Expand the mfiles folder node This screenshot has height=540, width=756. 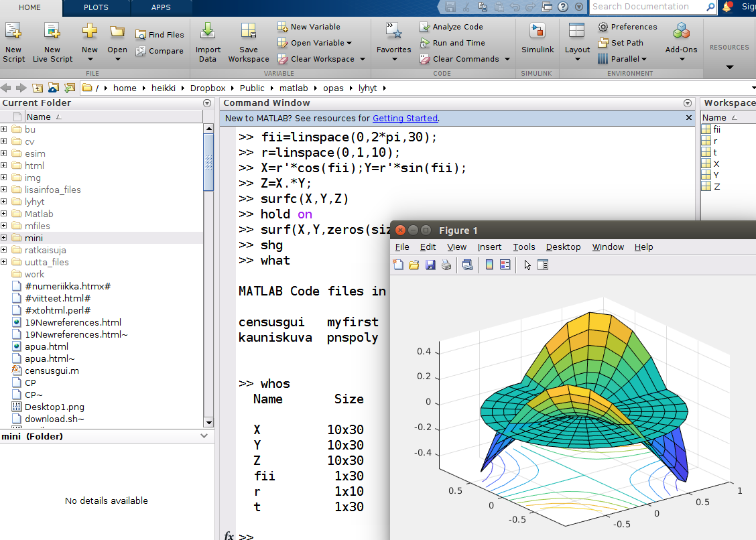point(4,226)
